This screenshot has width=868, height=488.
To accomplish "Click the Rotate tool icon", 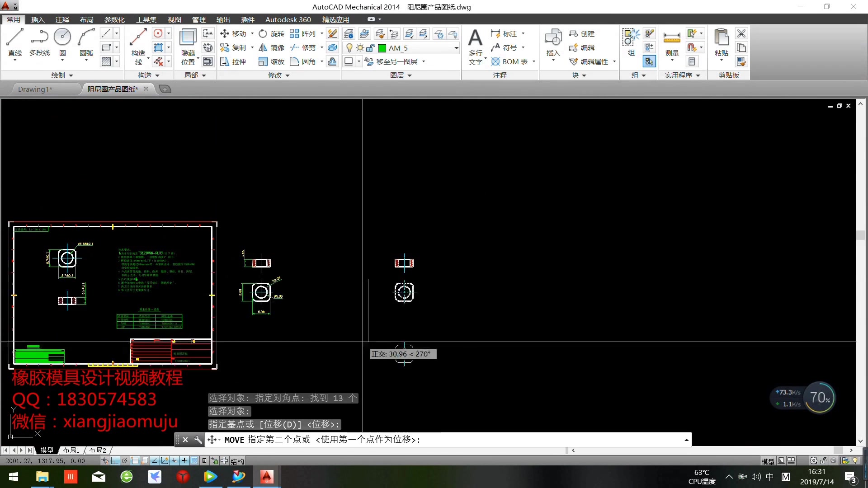I will click(x=262, y=33).
